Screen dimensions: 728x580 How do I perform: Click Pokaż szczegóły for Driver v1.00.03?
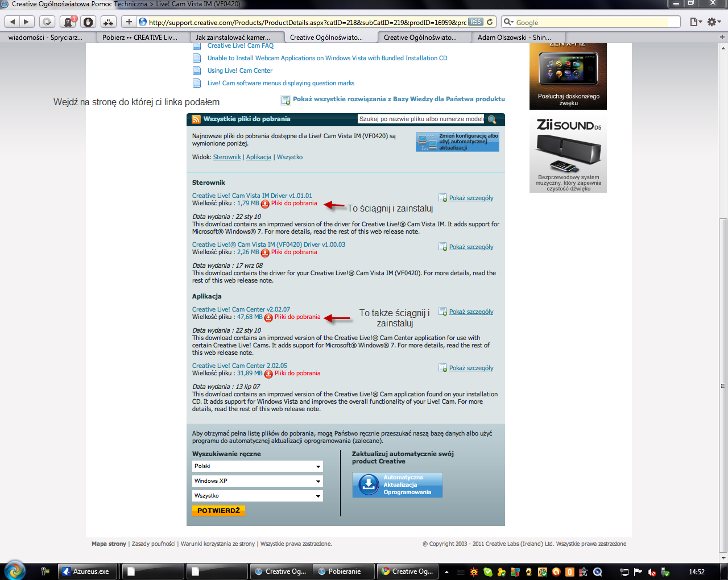point(471,247)
